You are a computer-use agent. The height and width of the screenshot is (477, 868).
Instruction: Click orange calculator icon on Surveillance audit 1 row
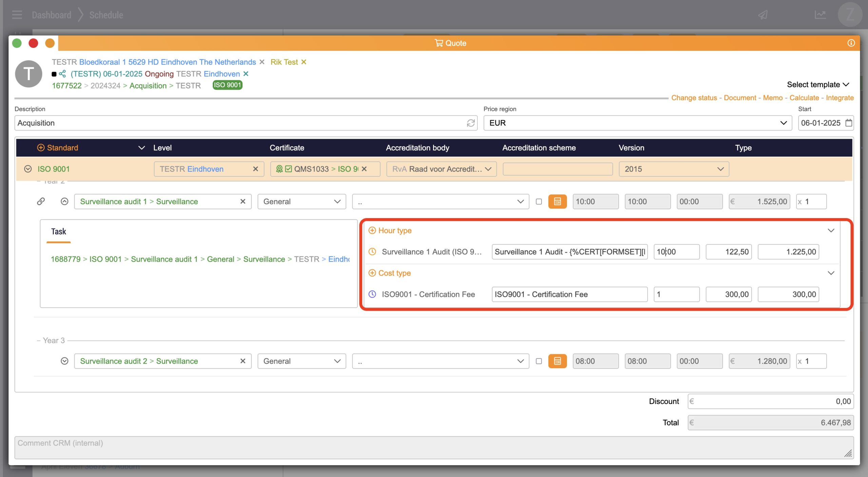(557, 202)
